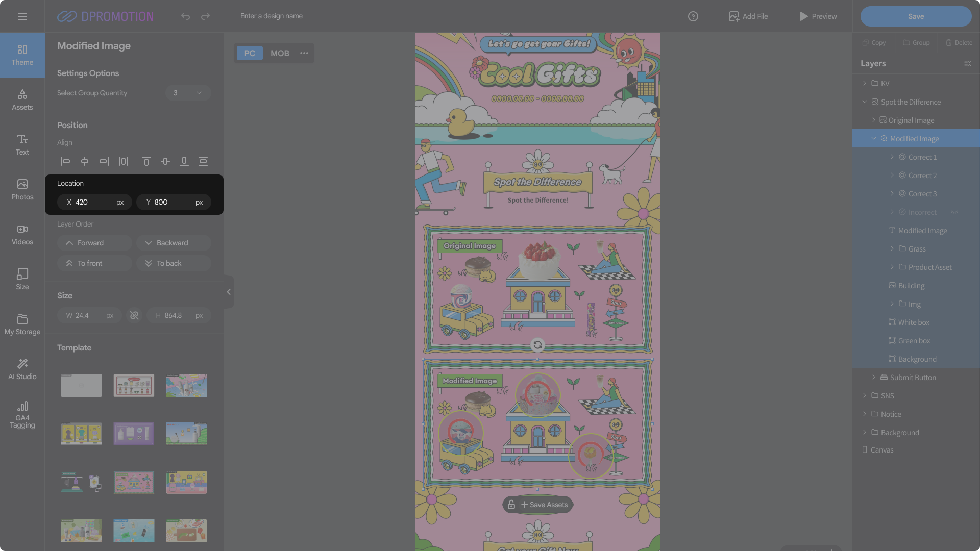980x551 pixels.
Task: Toggle lock icon beside Save Assets
Action: pos(511,505)
